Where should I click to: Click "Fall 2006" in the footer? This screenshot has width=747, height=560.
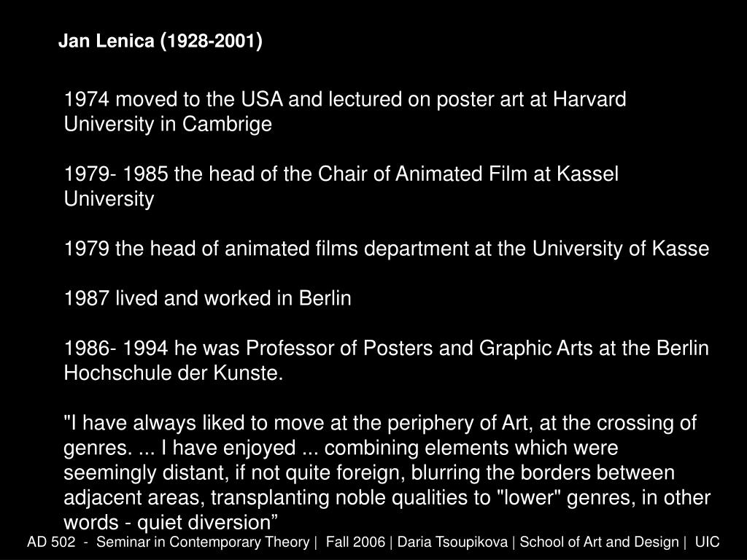tap(355, 542)
